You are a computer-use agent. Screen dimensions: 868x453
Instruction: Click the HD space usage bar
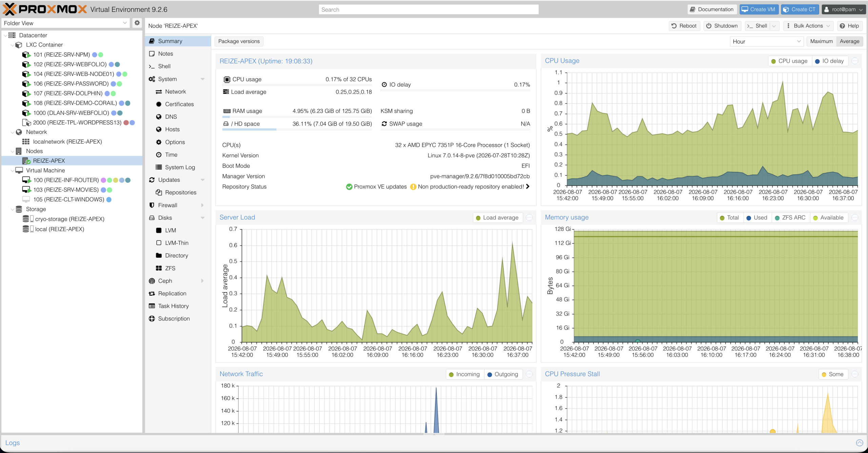pos(297,129)
